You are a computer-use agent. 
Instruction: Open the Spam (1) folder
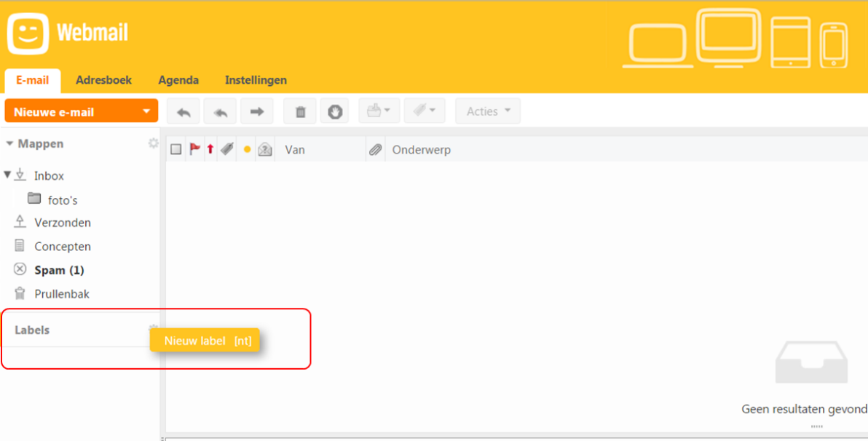pos(59,270)
